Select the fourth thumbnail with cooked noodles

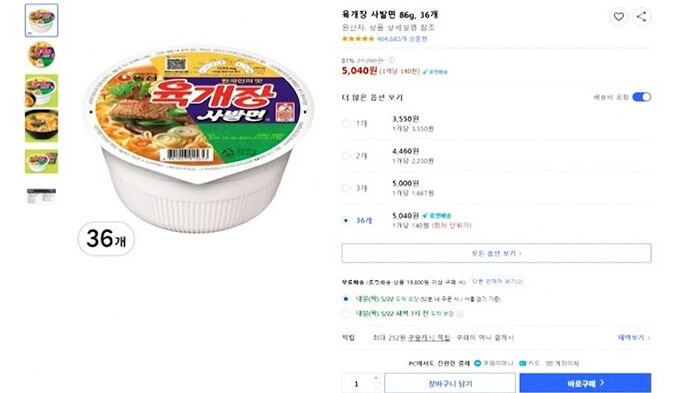pos(41,126)
